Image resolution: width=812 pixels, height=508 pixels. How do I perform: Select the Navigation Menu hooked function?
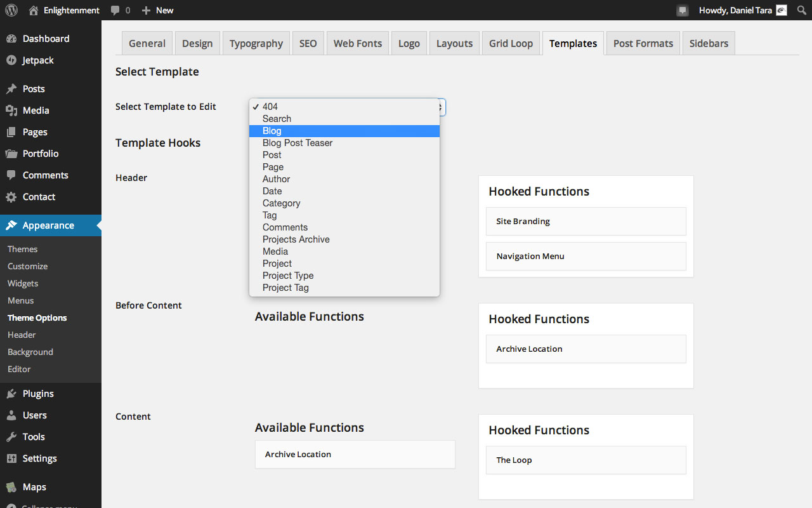(586, 257)
